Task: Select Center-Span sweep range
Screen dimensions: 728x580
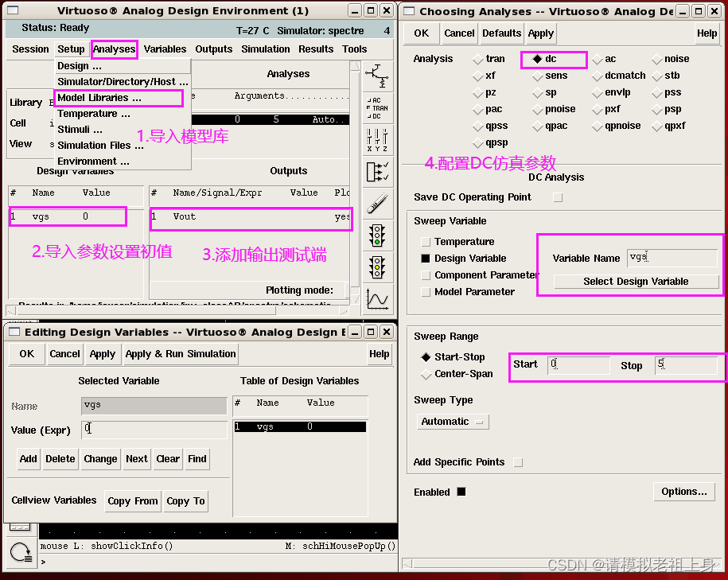Action: click(x=426, y=374)
